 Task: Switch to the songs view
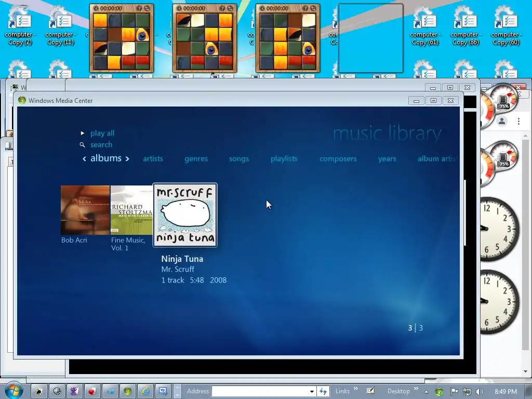(239, 159)
